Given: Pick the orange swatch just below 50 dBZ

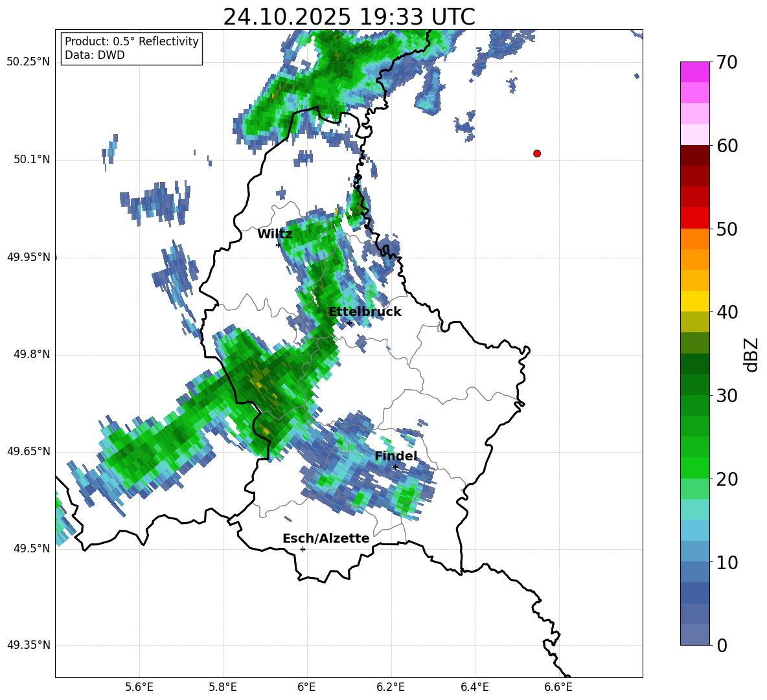Looking at the screenshot, I should pos(694,239).
